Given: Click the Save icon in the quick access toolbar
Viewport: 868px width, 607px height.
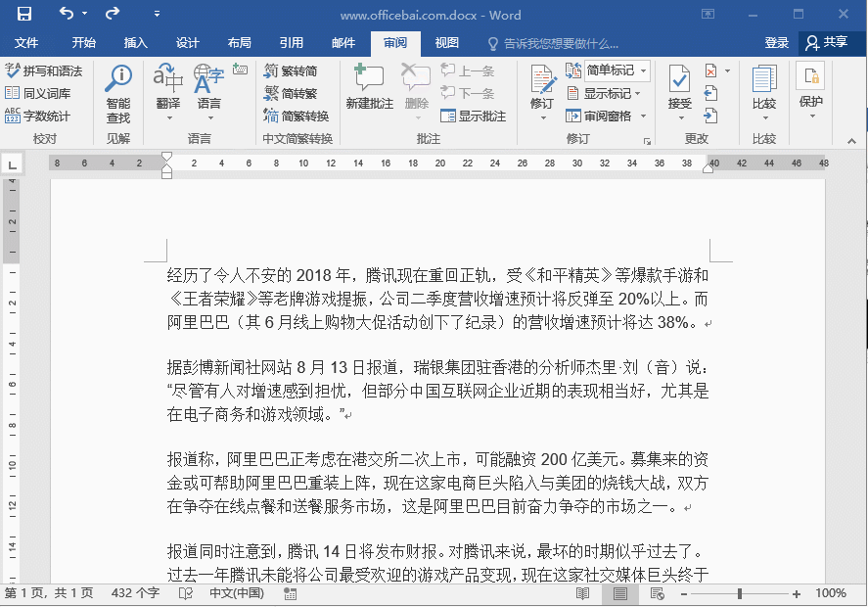Looking at the screenshot, I should (x=23, y=14).
